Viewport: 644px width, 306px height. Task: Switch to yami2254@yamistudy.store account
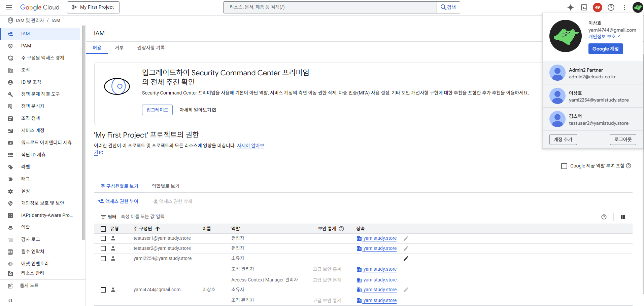coord(593,96)
